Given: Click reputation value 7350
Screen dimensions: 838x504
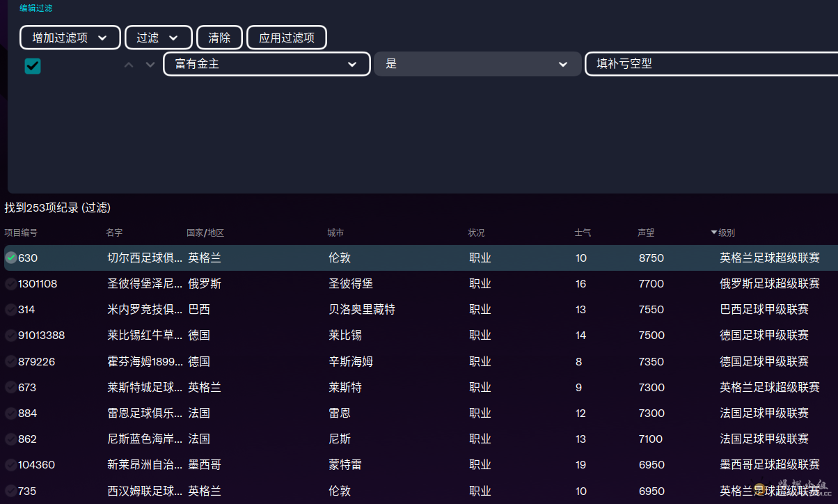Looking at the screenshot, I should pos(651,362).
